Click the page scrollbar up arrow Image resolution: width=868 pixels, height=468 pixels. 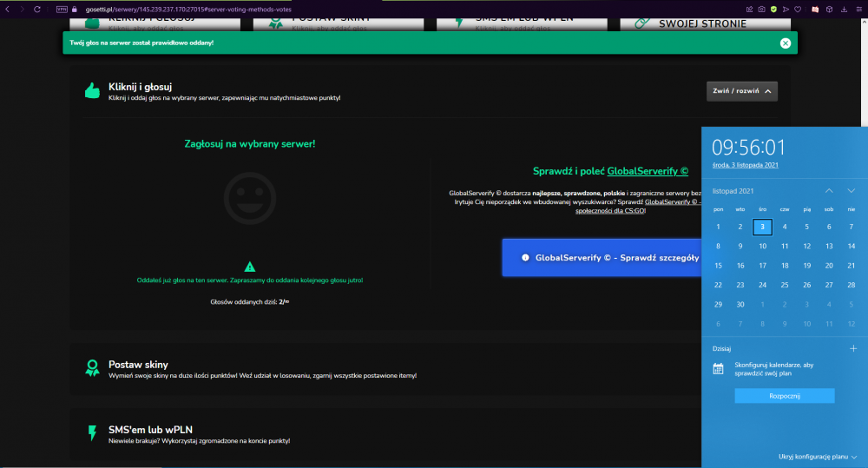click(864, 23)
